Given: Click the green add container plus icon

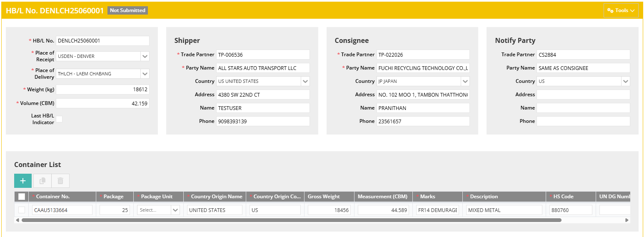Looking at the screenshot, I should 23,181.
